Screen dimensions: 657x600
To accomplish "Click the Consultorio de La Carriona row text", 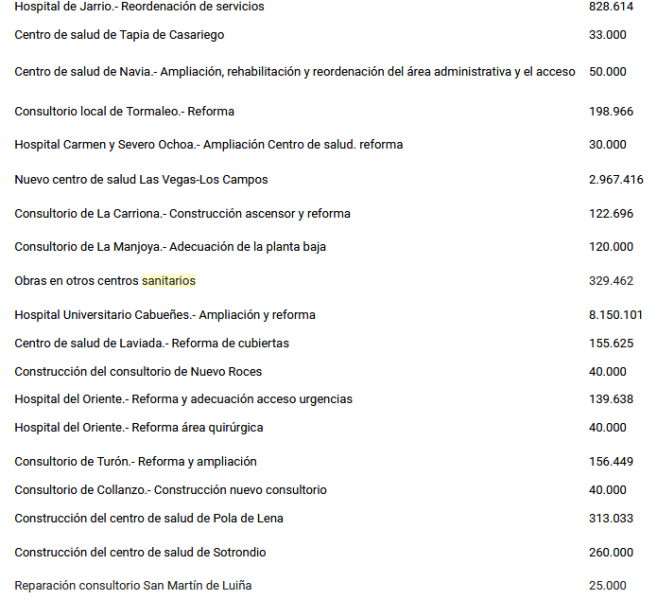I will tap(182, 214).
